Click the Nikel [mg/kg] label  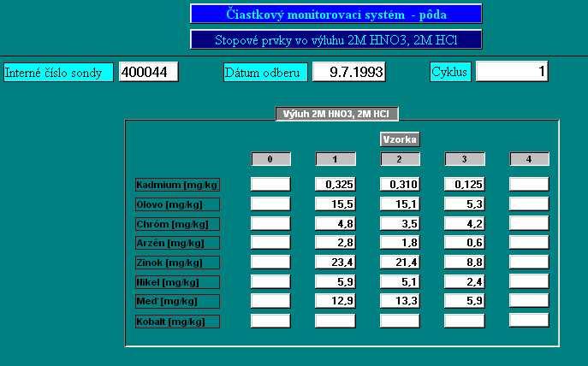(x=177, y=282)
